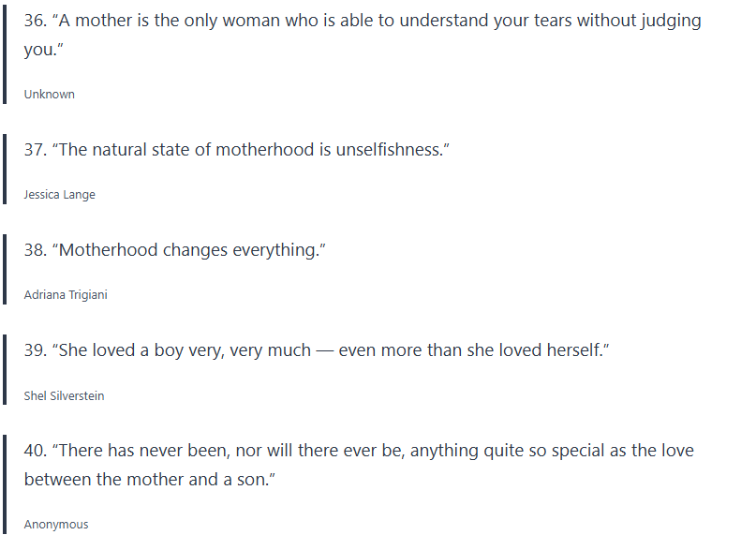Click the vertical bar beside quote 39
This screenshot has height=535, width=756.
(6, 371)
